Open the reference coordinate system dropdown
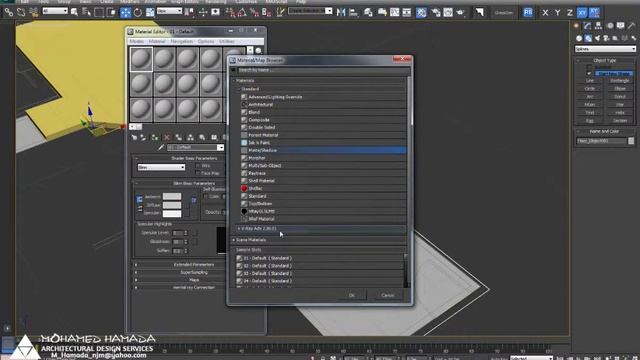 (x=169, y=11)
